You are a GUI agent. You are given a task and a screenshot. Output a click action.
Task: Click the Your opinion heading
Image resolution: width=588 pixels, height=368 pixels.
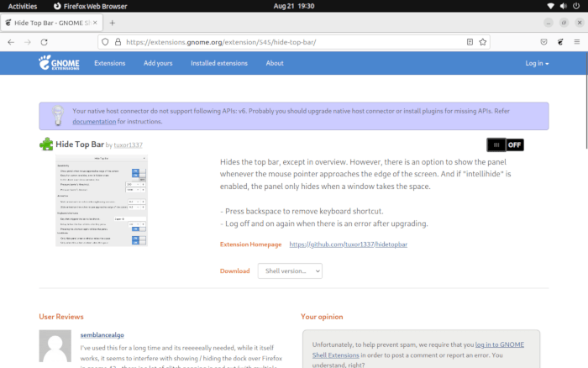click(322, 317)
